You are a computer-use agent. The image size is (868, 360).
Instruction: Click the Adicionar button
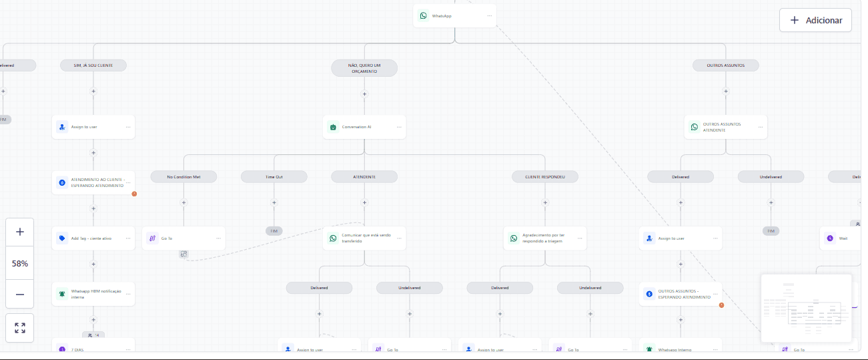point(815,20)
